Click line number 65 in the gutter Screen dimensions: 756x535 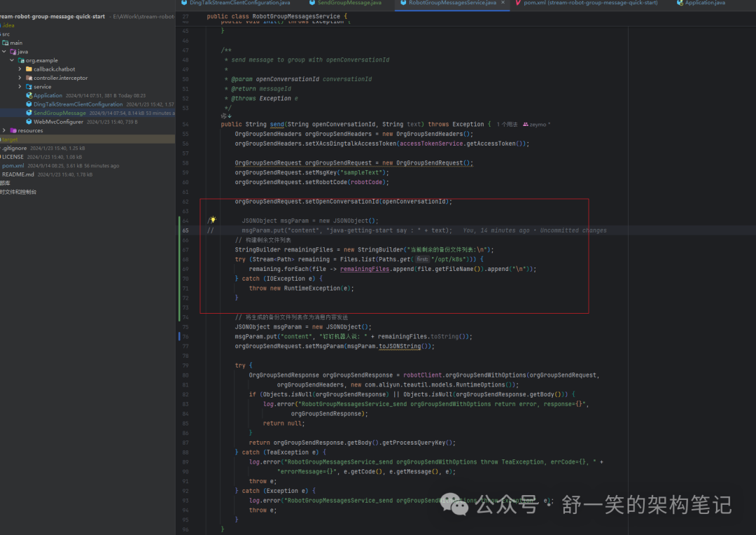(x=185, y=230)
